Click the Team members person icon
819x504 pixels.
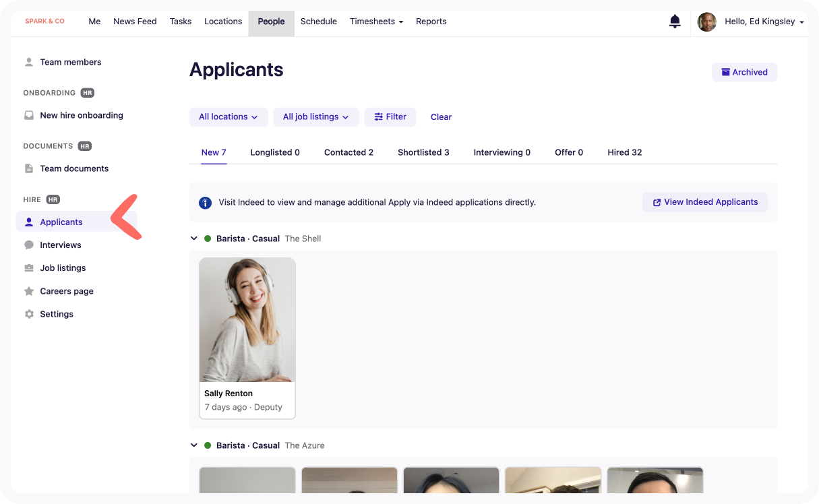click(29, 62)
